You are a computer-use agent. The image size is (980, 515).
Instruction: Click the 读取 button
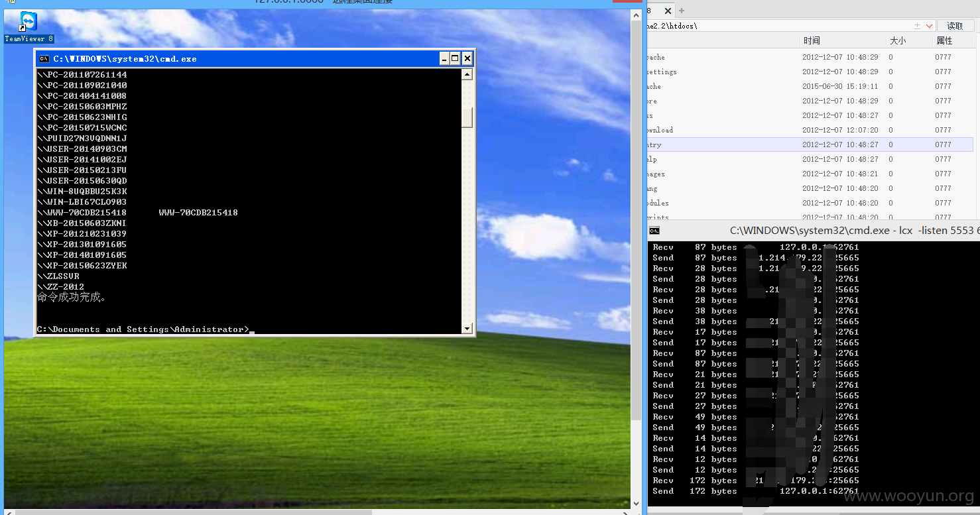[955, 26]
